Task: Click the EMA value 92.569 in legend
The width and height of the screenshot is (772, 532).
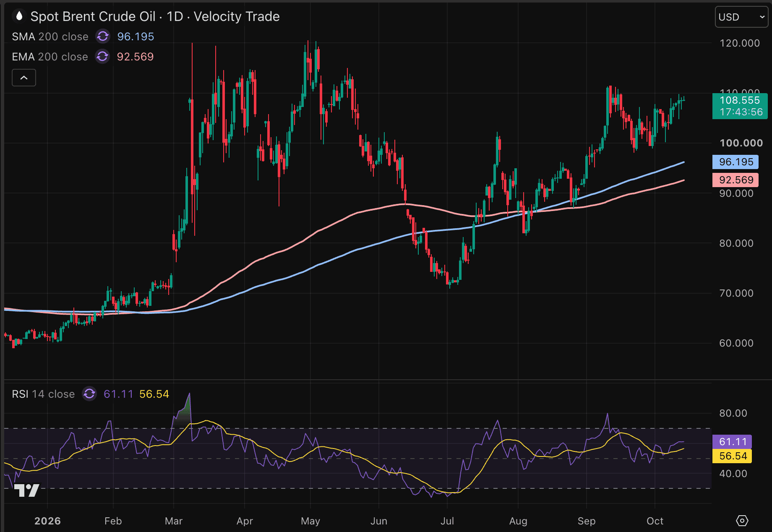Action: tap(135, 57)
